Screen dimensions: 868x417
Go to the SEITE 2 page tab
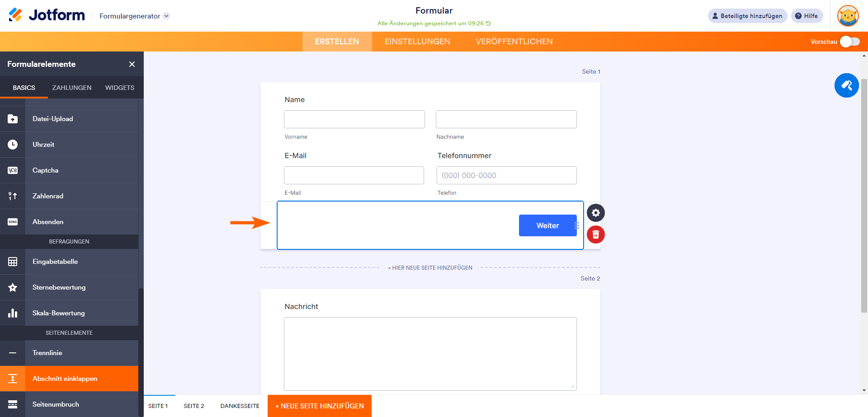(193, 406)
